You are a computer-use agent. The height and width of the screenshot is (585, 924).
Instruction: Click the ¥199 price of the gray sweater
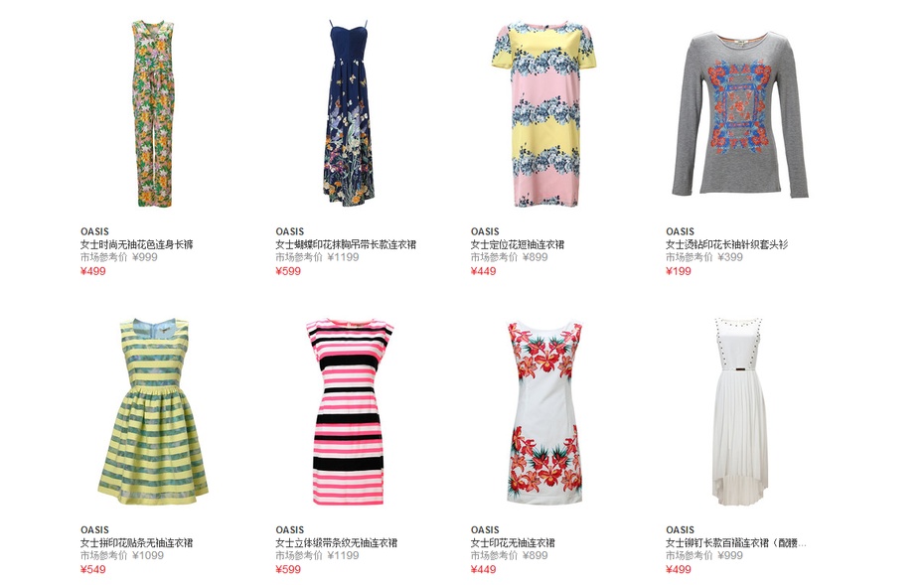[x=679, y=271]
